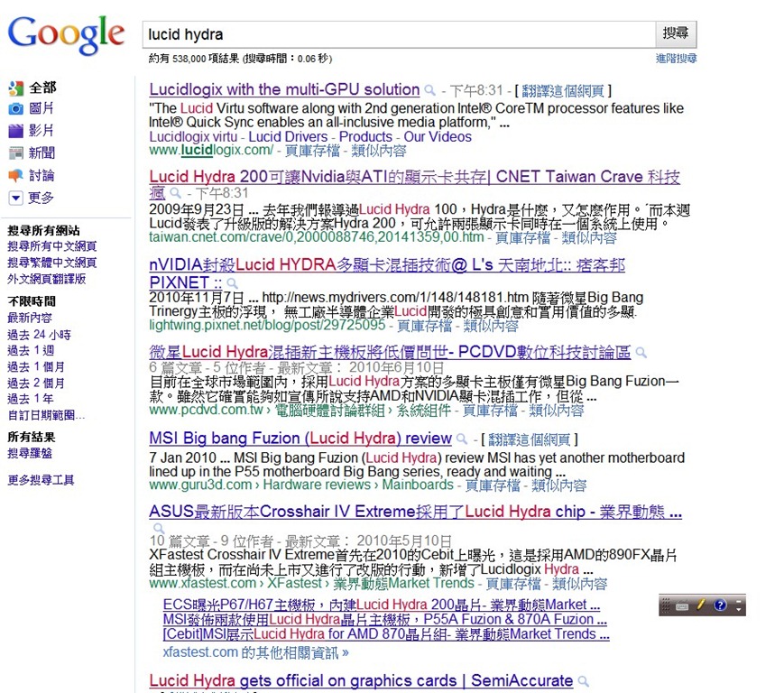
Task: Open Lucid Hydra gets official SemiAccurate result
Action: (x=361, y=681)
